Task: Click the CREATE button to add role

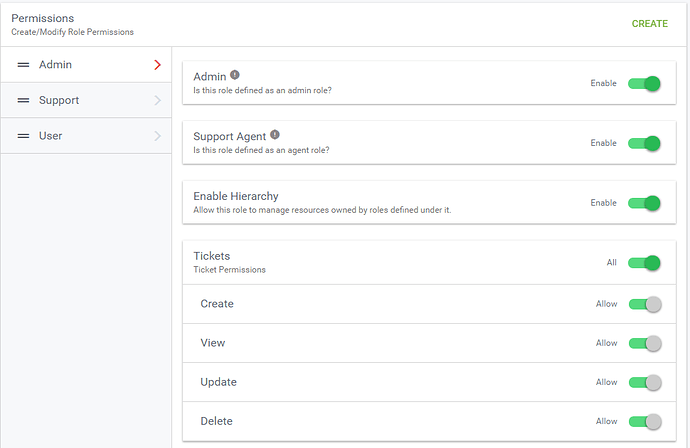Action: pos(650,24)
